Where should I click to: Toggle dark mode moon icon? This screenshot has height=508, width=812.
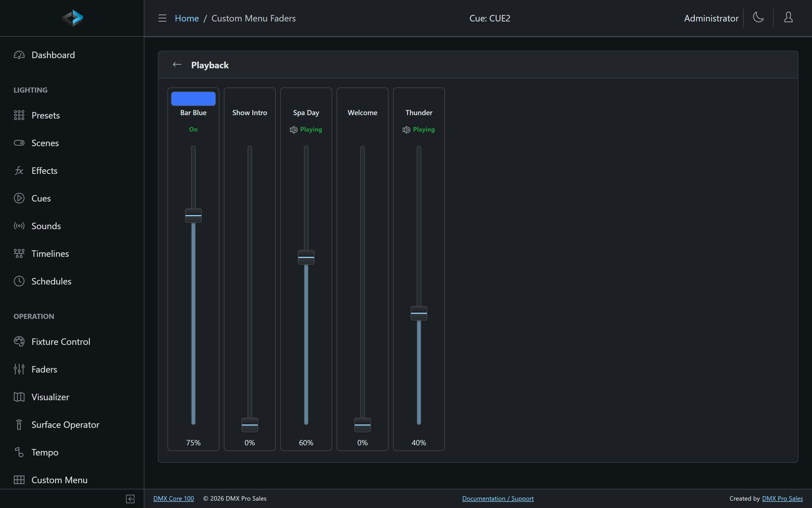758,17
